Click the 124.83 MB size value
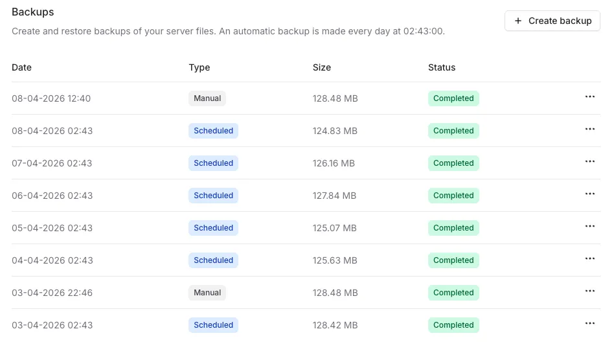The height and width of the screenshot is (364, 614). coord(335,131)
